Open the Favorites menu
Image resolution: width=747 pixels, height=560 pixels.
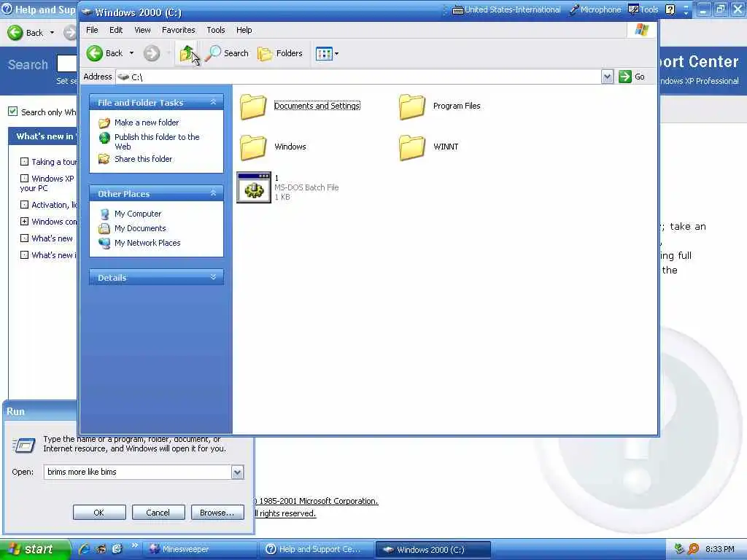click(x=178, y=30)
